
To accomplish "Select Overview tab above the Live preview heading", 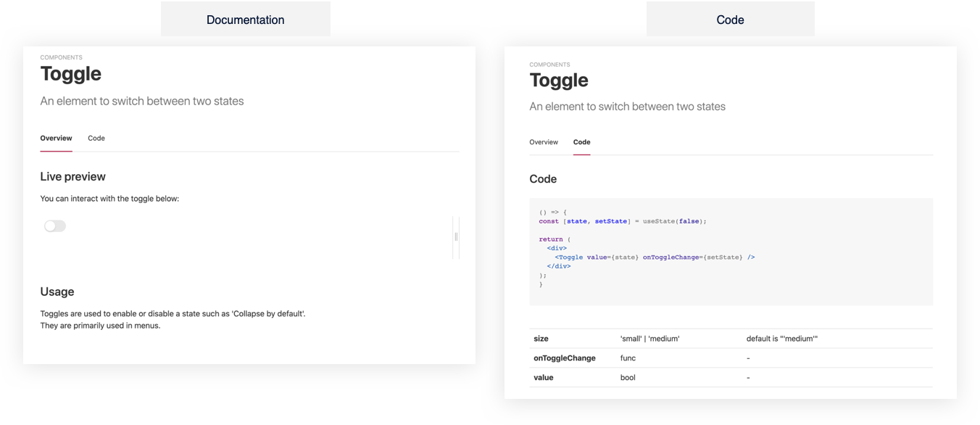I will [x=56, y=139].
